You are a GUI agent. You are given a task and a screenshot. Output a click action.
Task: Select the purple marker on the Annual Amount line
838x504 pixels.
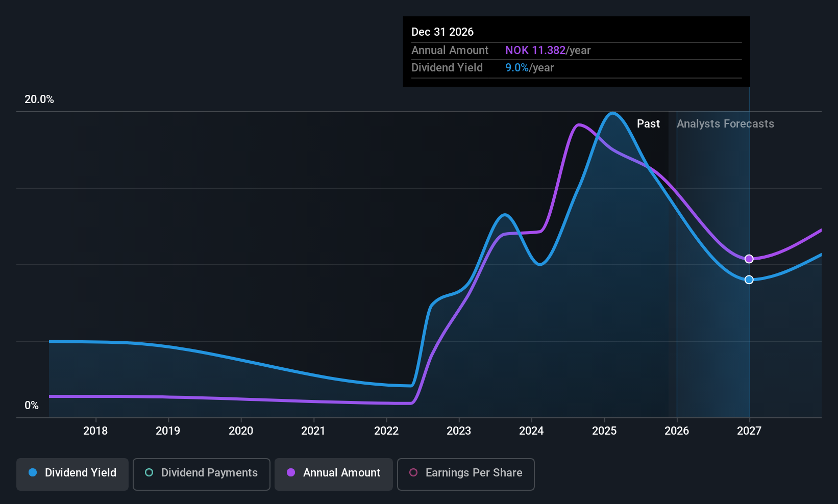coord(749,259)
